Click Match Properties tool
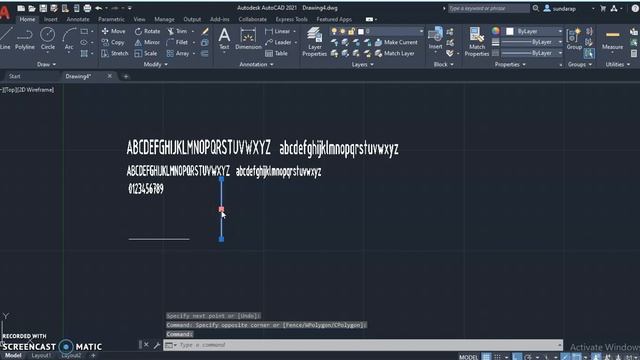The image size is (640, 360). (476, 41)
